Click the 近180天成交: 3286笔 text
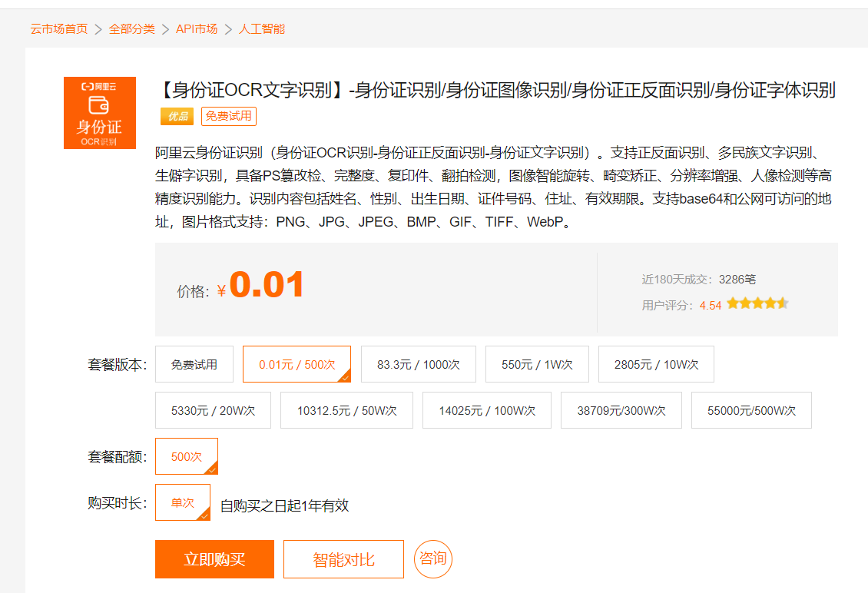 click(x=698, y=280)
